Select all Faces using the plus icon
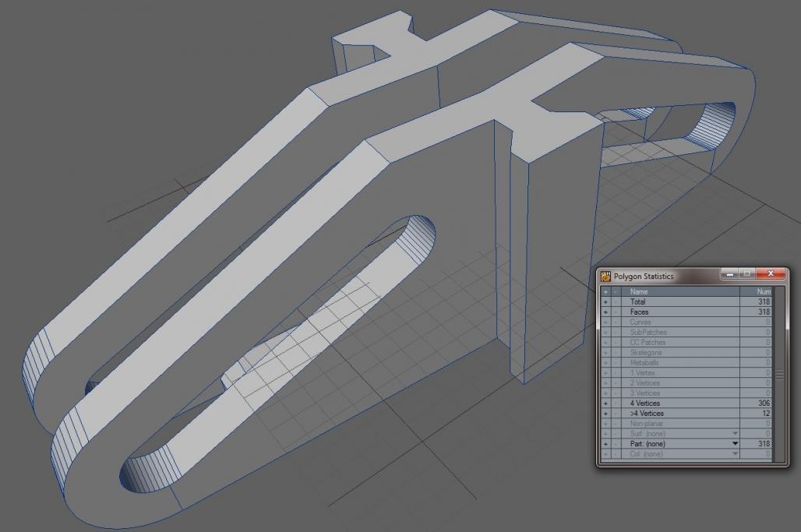Screen dimensions: 801x532 605,312
